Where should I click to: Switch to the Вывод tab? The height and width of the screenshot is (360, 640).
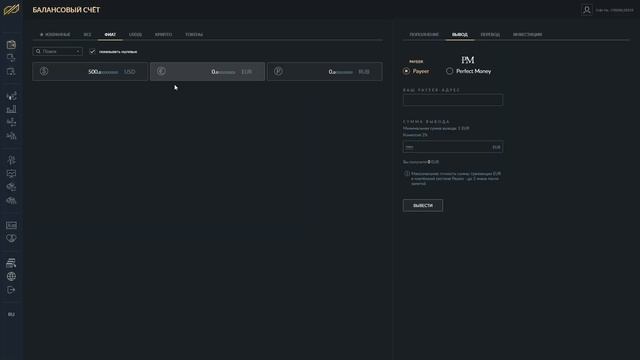pyautogui.click(x=460, y=35)
